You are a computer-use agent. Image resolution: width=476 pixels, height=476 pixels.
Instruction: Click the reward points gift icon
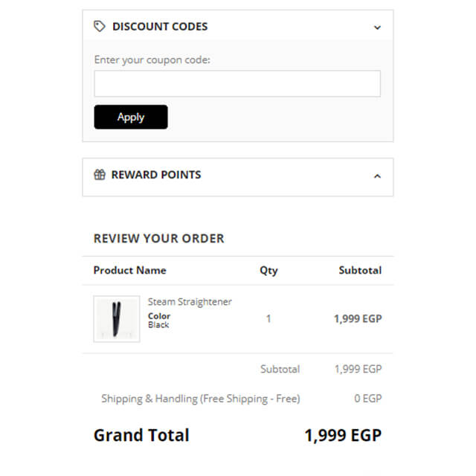tap(100, 175)
